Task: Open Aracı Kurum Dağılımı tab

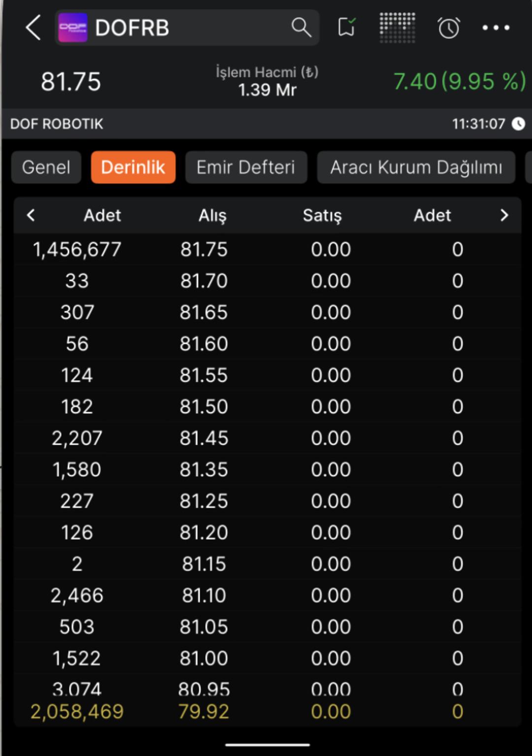Action: coord(416,168)
